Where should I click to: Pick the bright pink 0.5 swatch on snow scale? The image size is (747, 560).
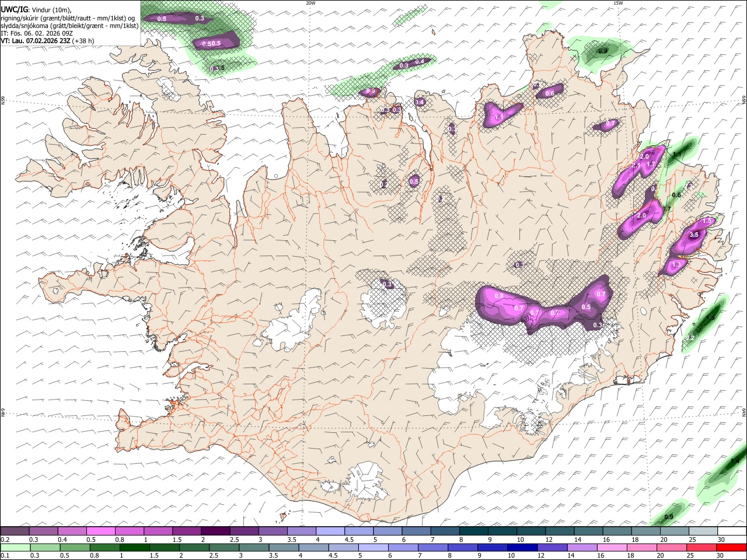tap(101, 531)
